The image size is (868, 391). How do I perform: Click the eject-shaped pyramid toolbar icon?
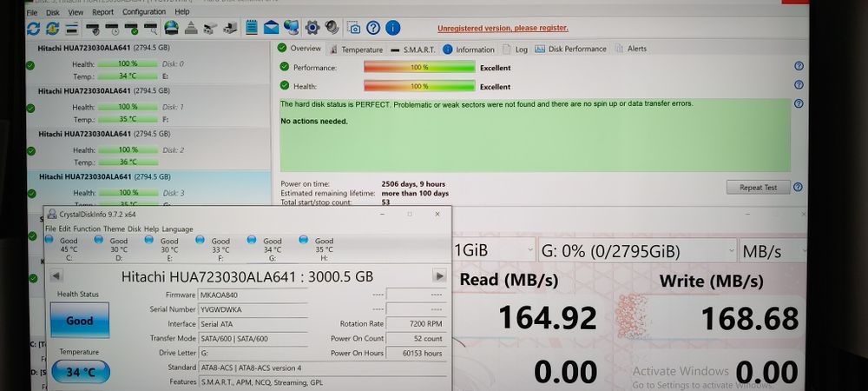[190, 28]
